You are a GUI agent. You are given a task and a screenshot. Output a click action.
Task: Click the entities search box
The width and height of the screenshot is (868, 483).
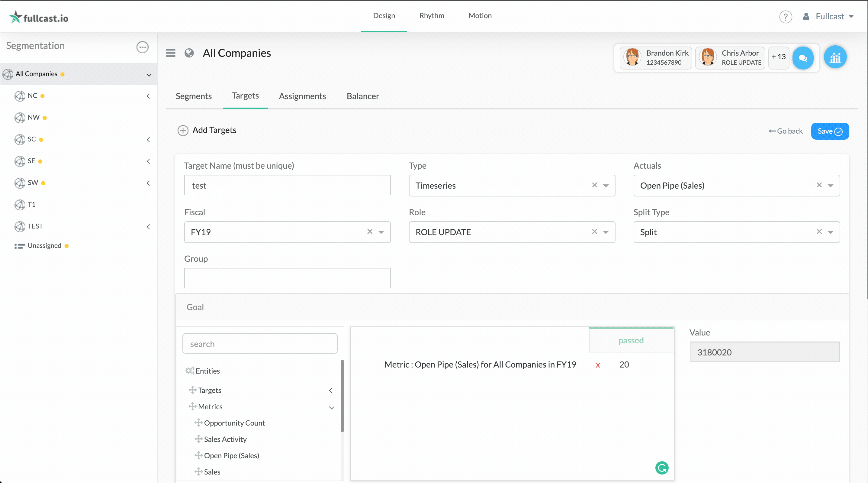[x=260, y=343]
